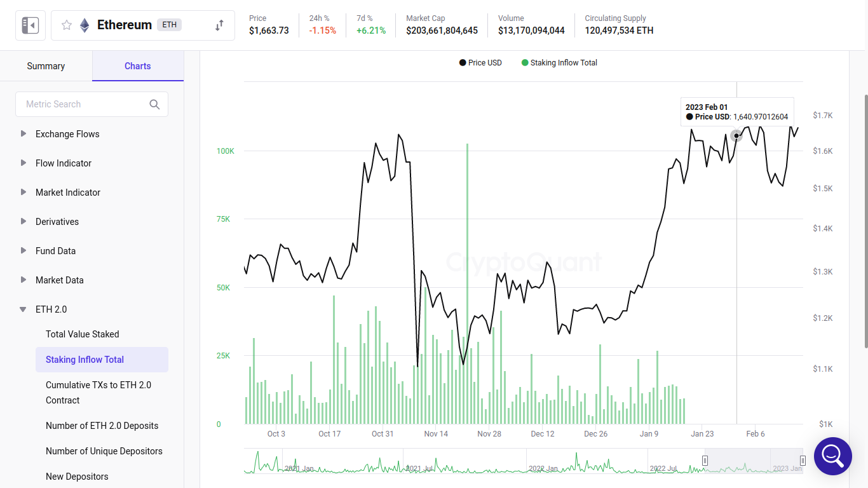Click the Feb 6 x-axis label

tap(756, 434)
